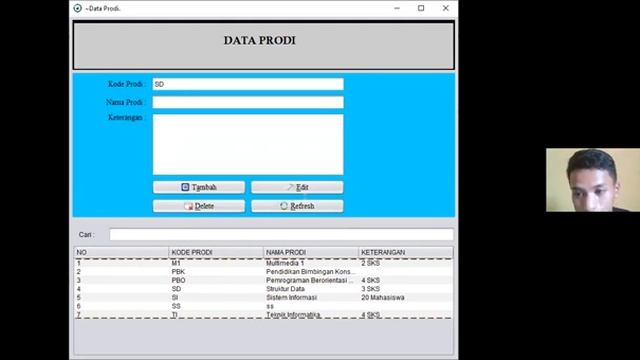Click the SD cell in the table
The image size is (640, 360).
tap(216, 289)
